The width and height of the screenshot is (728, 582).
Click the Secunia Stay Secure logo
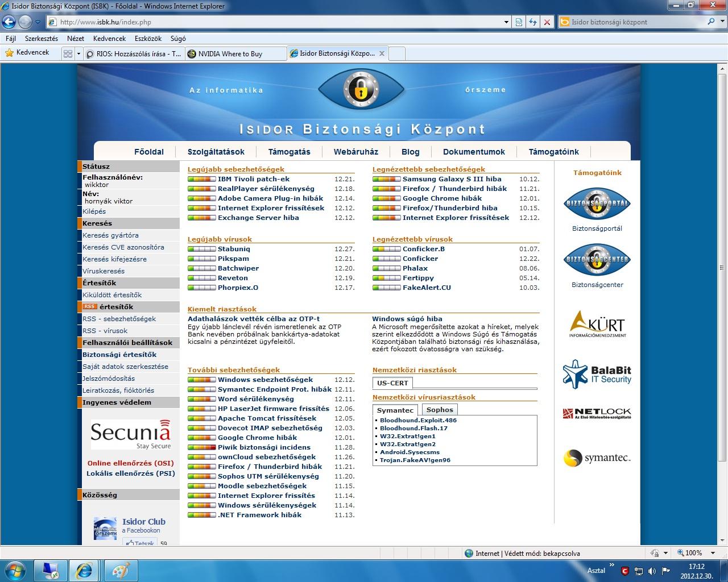pyautogui.click(x=130, y=434)
